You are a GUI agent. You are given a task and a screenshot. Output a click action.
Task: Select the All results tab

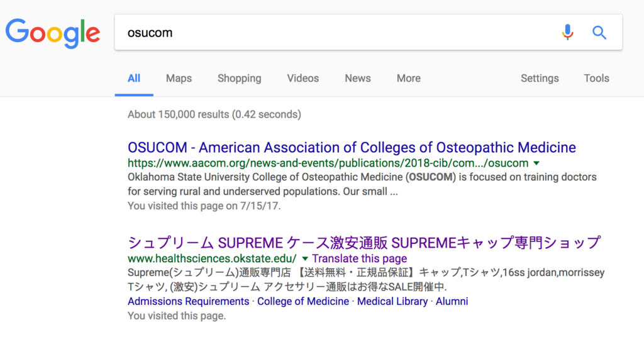point(134,79)
